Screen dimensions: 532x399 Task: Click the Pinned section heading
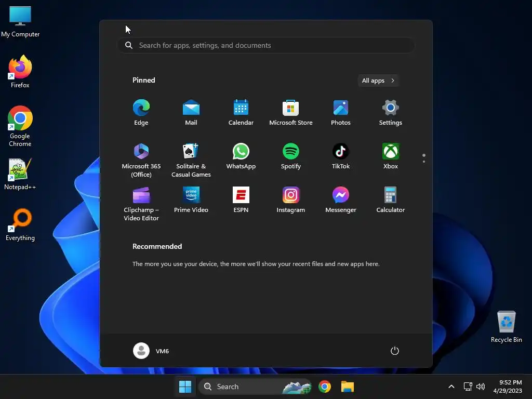pos(144,80)
